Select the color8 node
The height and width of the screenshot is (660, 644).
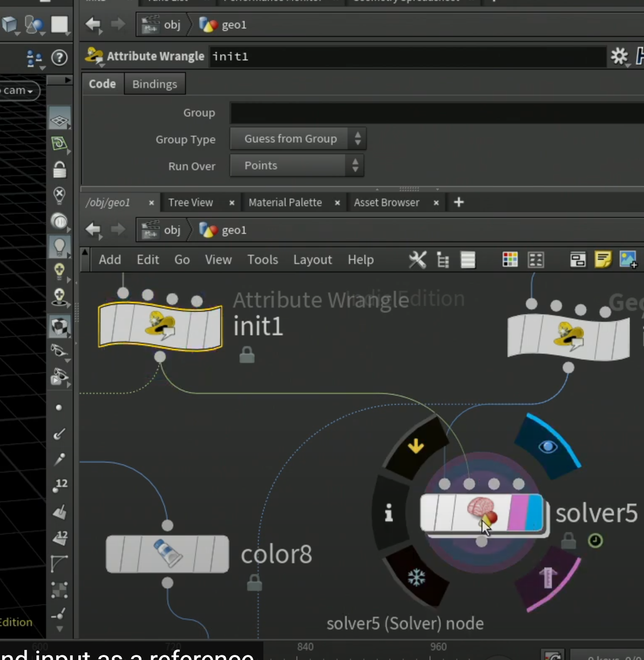[x=167, y=554]
